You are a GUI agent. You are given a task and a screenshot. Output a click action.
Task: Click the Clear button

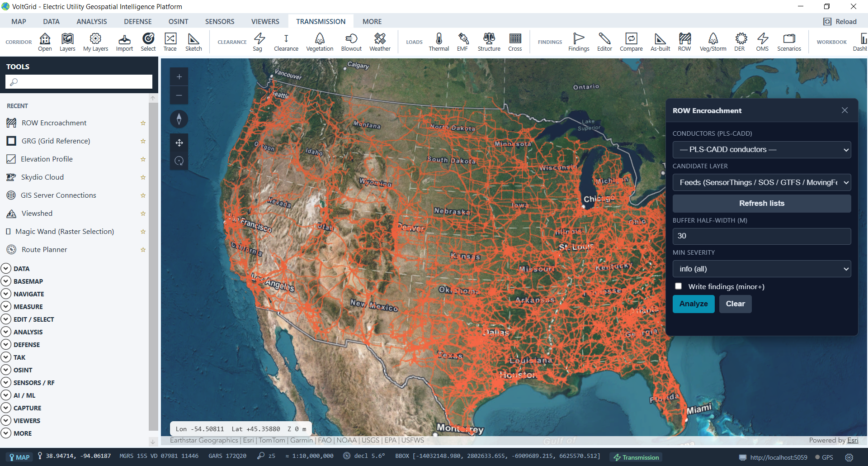(x=735, y=304)
